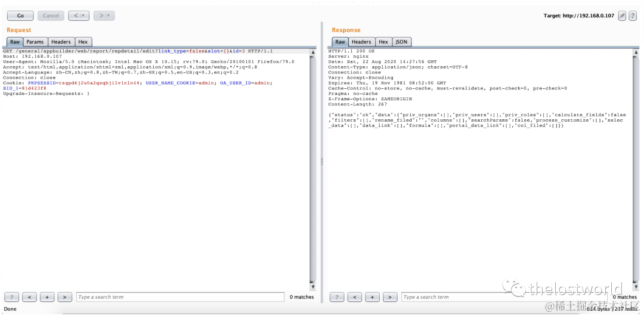The width and height of the screenshot is (644, 316).
Task: Click the Host: 192.168.0.107 header line
Action: pyautogui.click(x=32, y=56)
